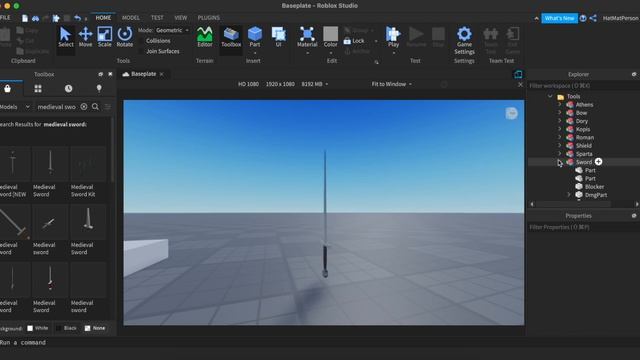Switch to the PLUGINS ribbon tab
Image resolution: width=640 pixels, height=360 pixels.
pos(209,18)
